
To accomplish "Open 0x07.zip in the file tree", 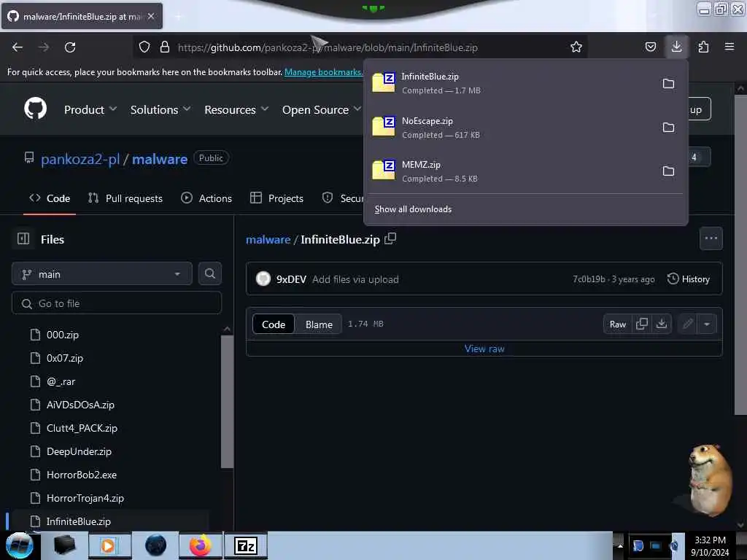I will pyautogui.click(x=65, y=358).
